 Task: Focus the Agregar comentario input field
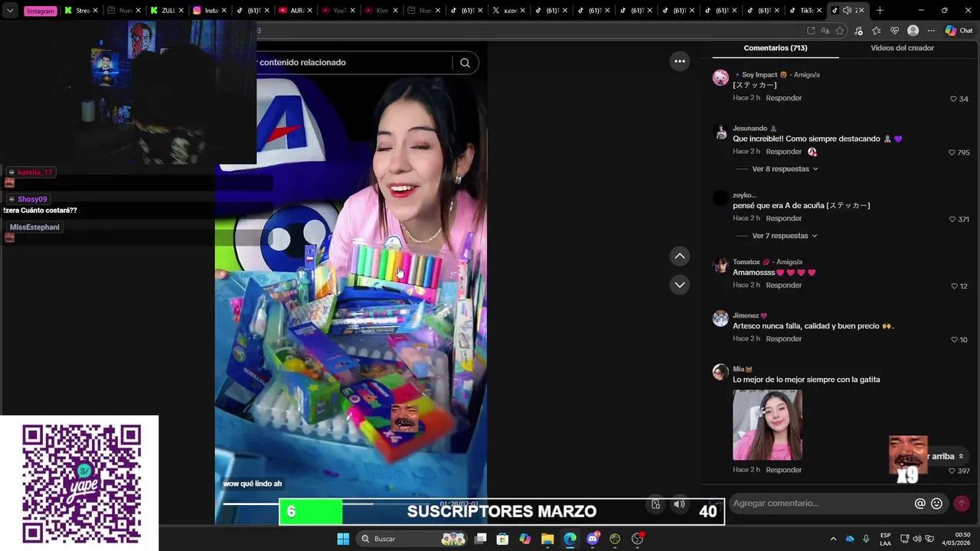pyautogui.click(x=822, y=504)
